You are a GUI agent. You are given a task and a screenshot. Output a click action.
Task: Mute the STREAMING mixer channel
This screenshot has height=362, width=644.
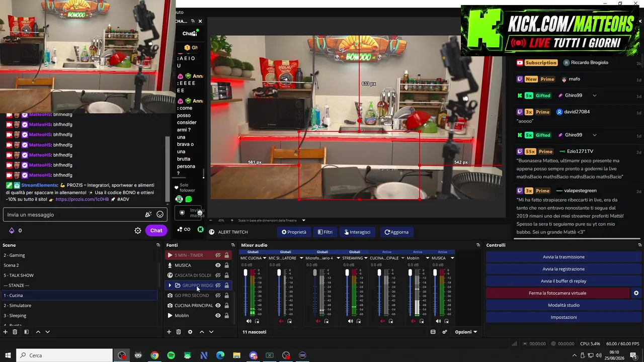point(350,321)
